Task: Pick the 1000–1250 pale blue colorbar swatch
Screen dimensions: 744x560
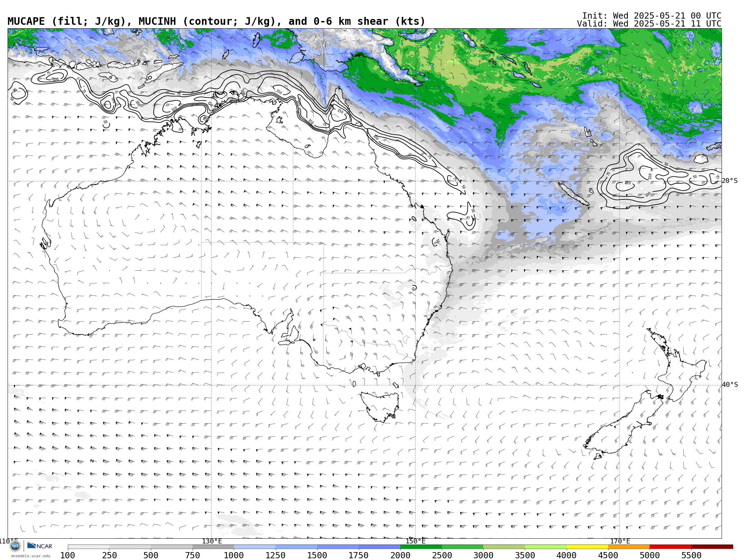Action: (255, 547)
